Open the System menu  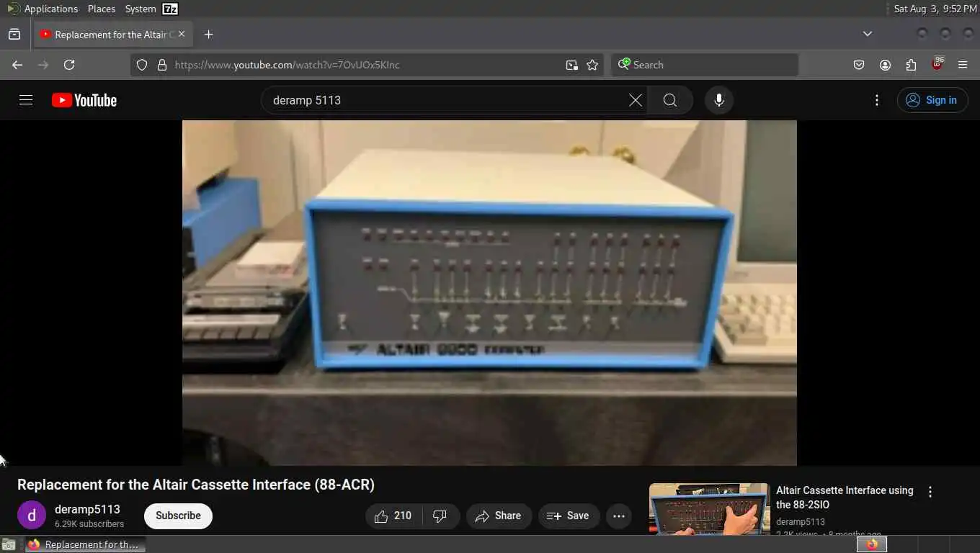coord(141,9)
